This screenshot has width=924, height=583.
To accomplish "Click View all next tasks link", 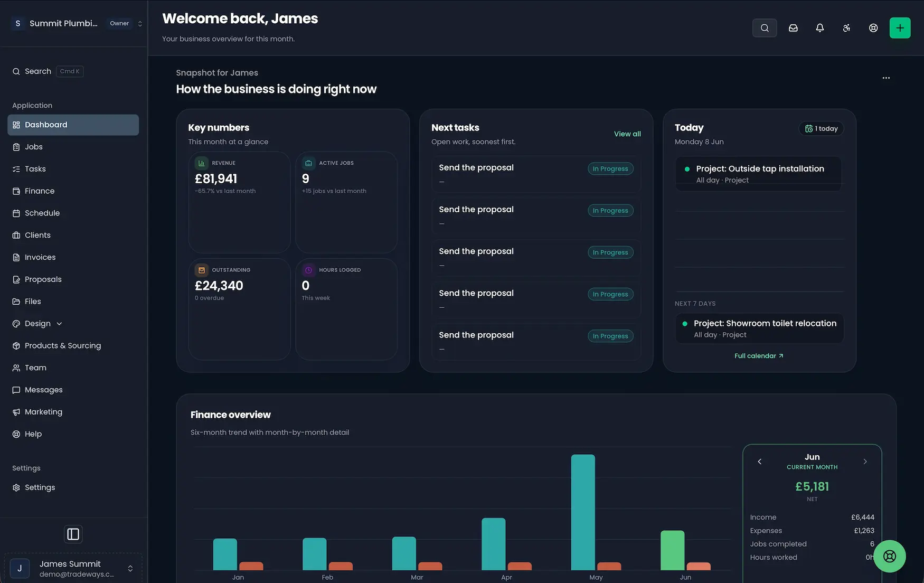I will point(627,134).
